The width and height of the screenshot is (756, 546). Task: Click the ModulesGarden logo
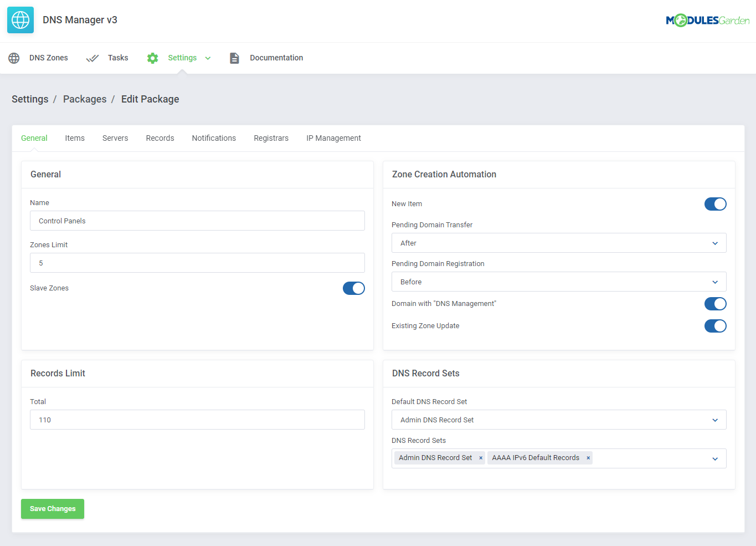707,21
